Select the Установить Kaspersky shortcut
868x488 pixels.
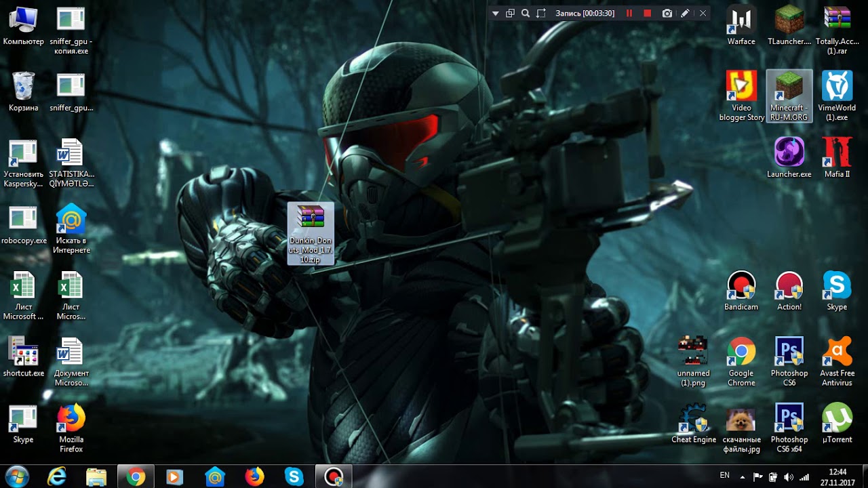click(x=23, y=163)
